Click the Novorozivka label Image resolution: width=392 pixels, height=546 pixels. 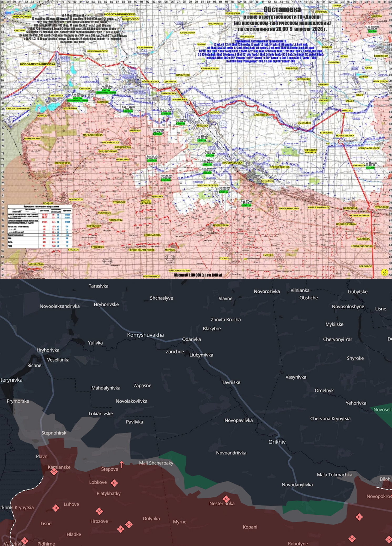tap(267, 291)
